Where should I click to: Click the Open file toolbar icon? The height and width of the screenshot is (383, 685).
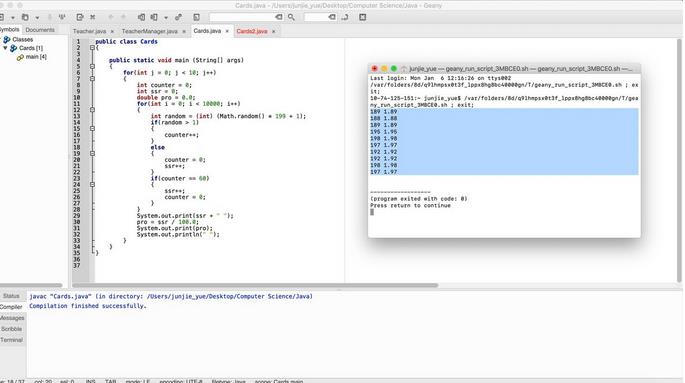[25, 17]
